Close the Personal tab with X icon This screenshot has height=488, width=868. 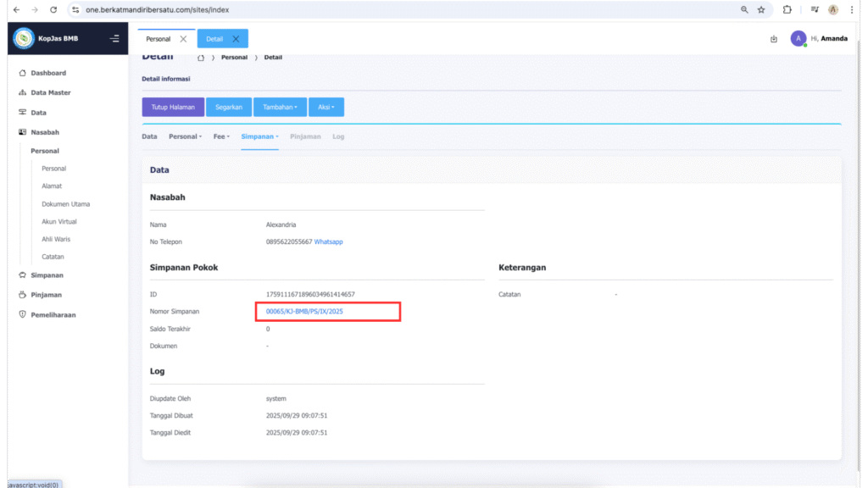(x=183, y=39)
